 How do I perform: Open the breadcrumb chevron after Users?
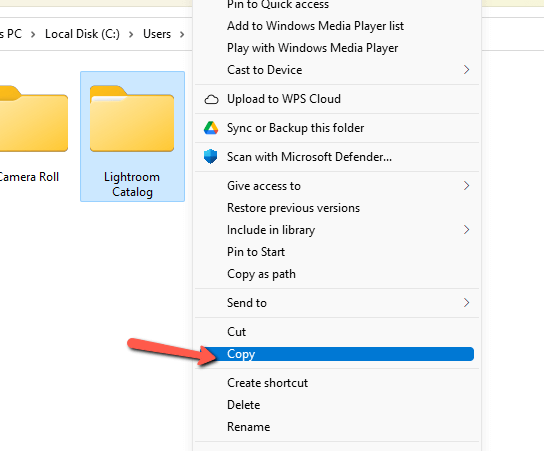click(182, 34)
